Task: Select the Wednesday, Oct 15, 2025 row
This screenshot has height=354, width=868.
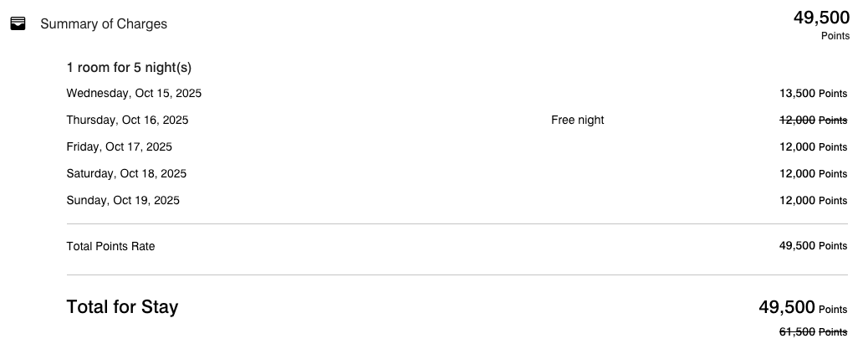Action: 457,94
